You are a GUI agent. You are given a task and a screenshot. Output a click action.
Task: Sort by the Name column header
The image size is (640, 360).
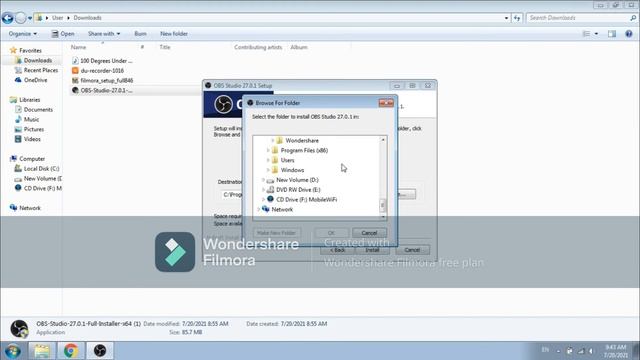78,47
